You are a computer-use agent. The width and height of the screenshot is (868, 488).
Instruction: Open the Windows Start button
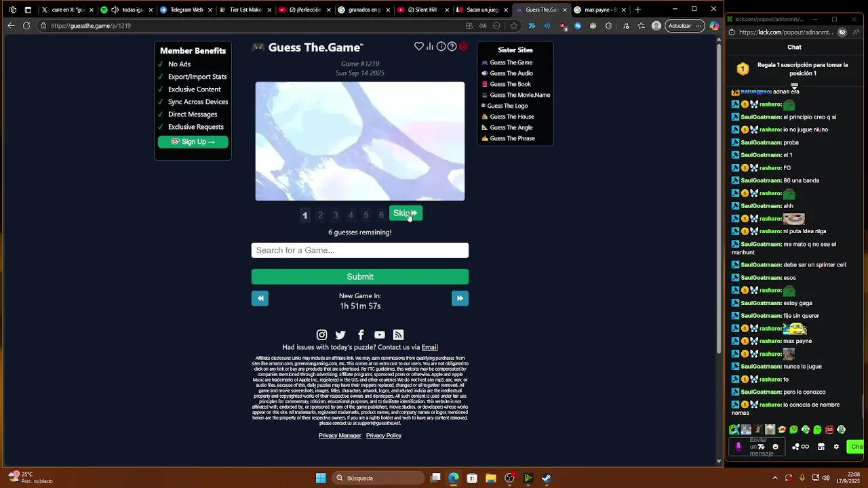pos(321,478)
